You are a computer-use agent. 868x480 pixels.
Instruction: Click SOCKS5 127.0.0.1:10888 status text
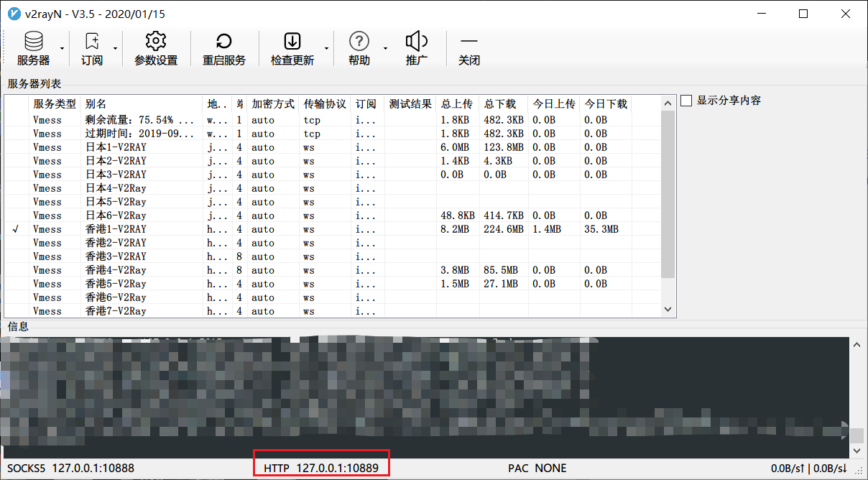pos(70,468)
